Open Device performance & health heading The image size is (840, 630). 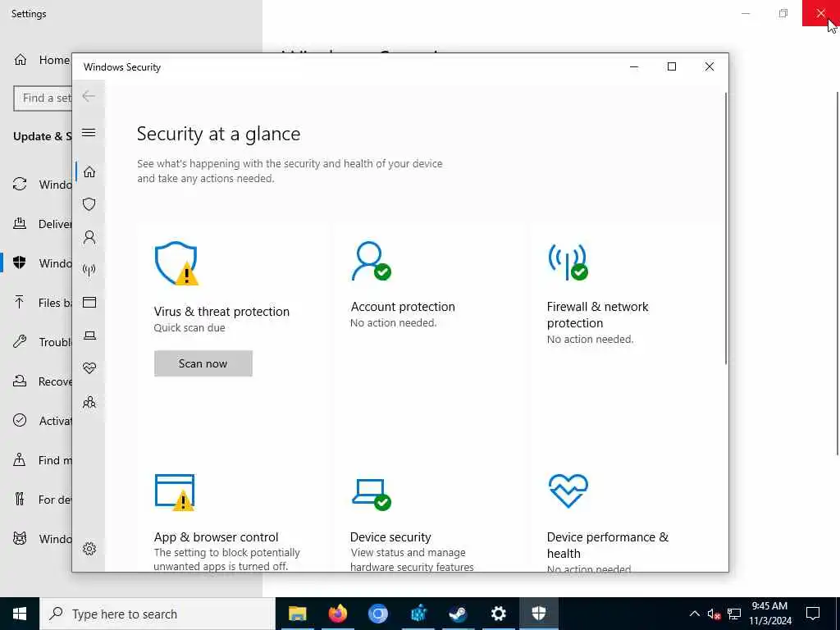point(608,545)
